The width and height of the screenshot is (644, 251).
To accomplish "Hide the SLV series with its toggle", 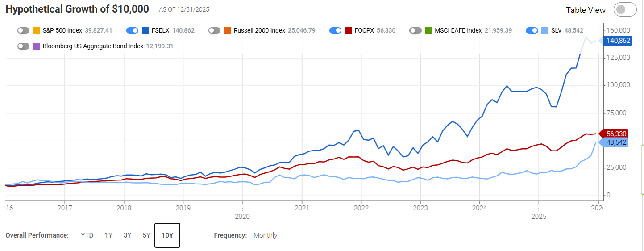I will 532,30.
